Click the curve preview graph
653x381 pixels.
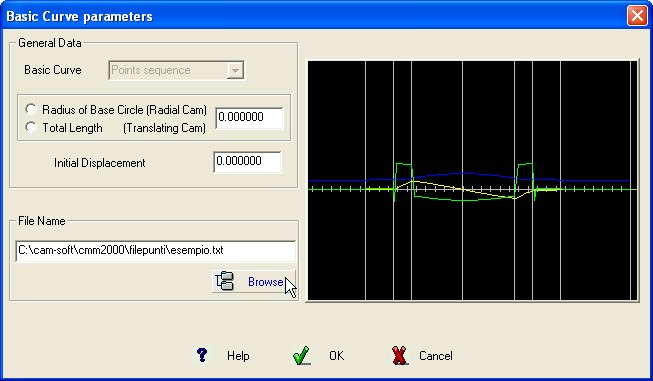click(472, 181)
